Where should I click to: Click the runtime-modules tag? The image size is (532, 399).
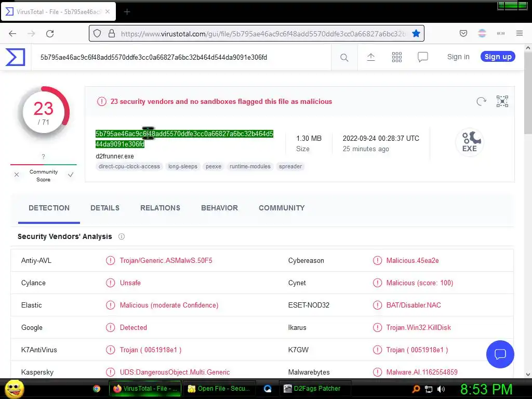[250, 167]
